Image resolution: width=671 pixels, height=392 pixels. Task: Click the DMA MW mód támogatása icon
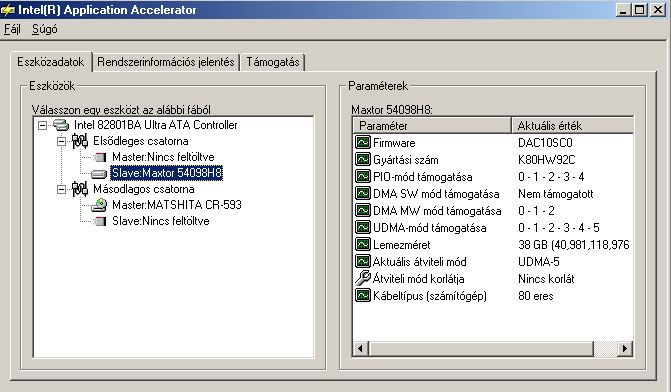[362, 210]
